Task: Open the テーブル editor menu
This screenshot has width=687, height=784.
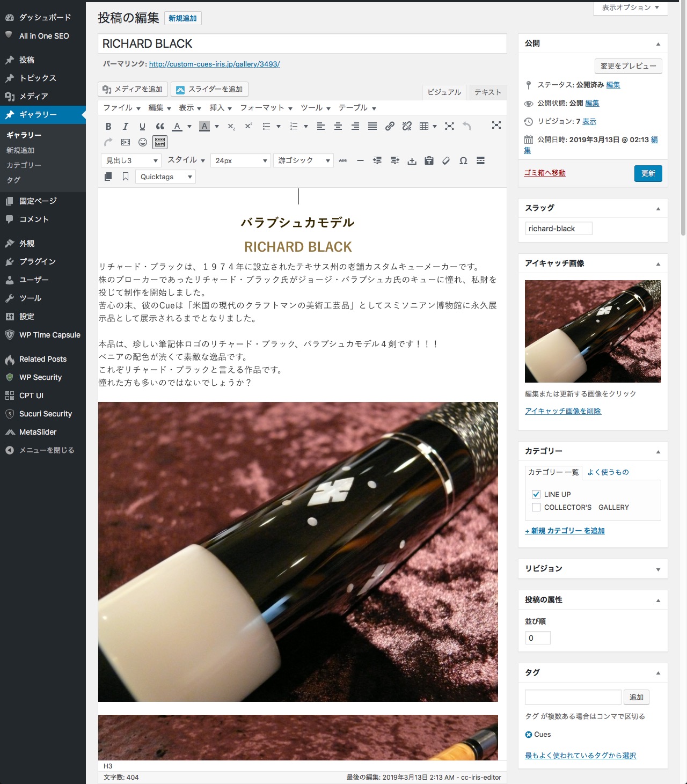Action: click(x=357, y=108)
